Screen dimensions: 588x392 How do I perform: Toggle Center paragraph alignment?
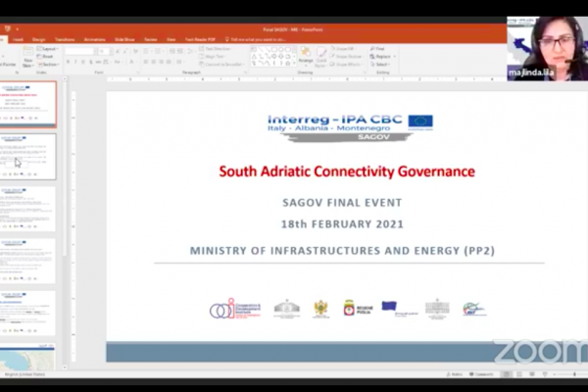click(154, 62)
